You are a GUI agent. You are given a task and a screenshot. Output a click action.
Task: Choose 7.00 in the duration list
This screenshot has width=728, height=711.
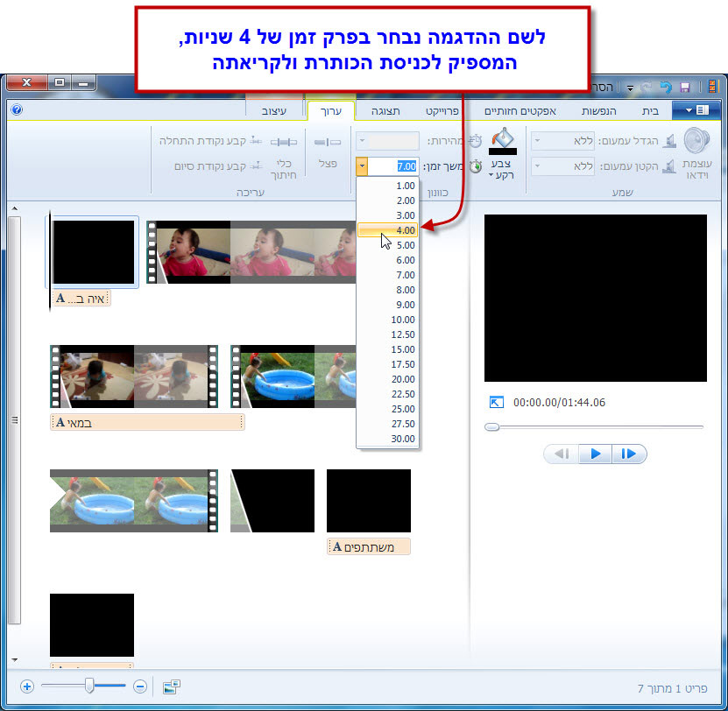pos(388,275)
